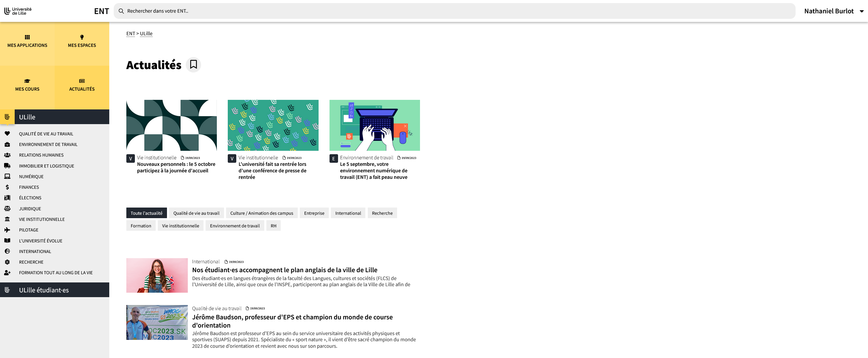This screenshot has width=868, height=358.
Task: Filter news by Environnement de travail tag
Action: pyautogui.click(x=235, y=226)
